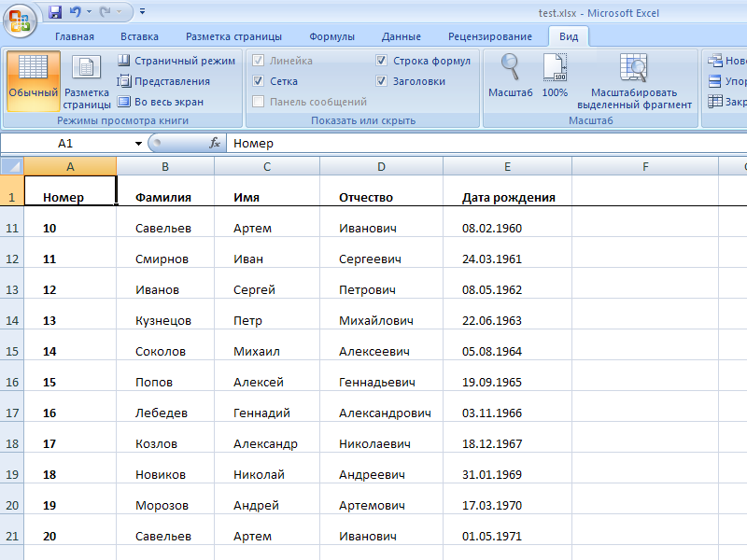The image size is (747, 560).
Task: Select the cell with surname Козлов
Action: pyautogui.click(x=165, y=437)
